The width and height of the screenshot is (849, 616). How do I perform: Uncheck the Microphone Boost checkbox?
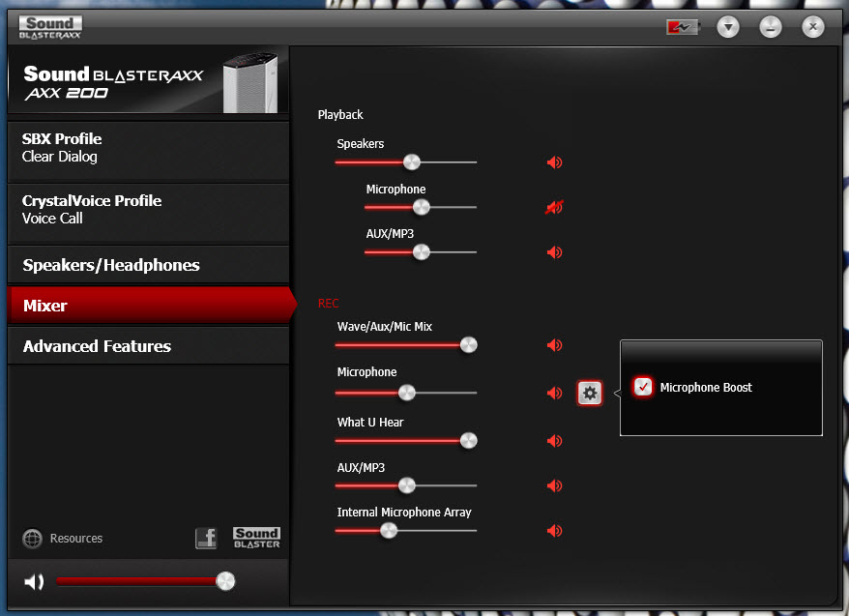pyautogui.click(x=643, y=387)
